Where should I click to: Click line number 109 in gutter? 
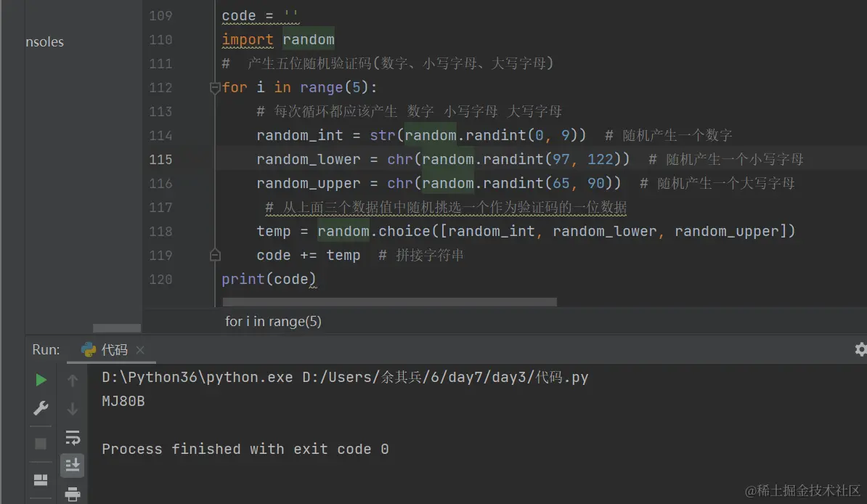tap(160, 16)
